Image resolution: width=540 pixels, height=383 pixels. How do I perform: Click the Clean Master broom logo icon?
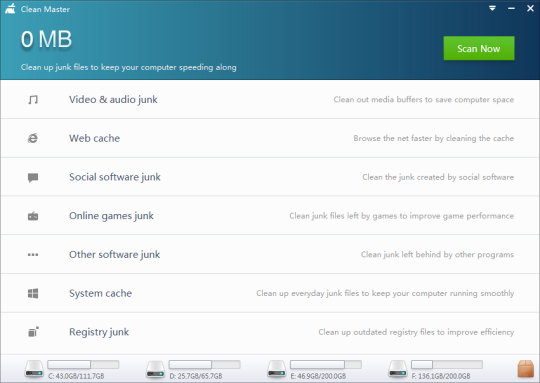pyautogui.click(x=10, y=9)
